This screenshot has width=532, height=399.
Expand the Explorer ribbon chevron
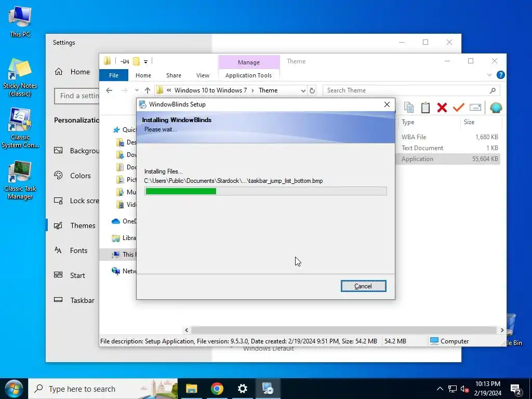point(489,75)
